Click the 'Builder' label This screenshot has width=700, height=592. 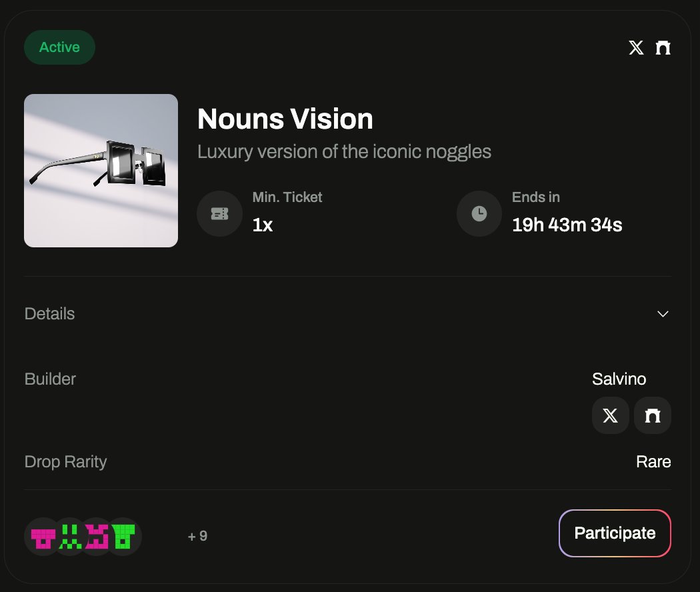[x=50, y=379]
